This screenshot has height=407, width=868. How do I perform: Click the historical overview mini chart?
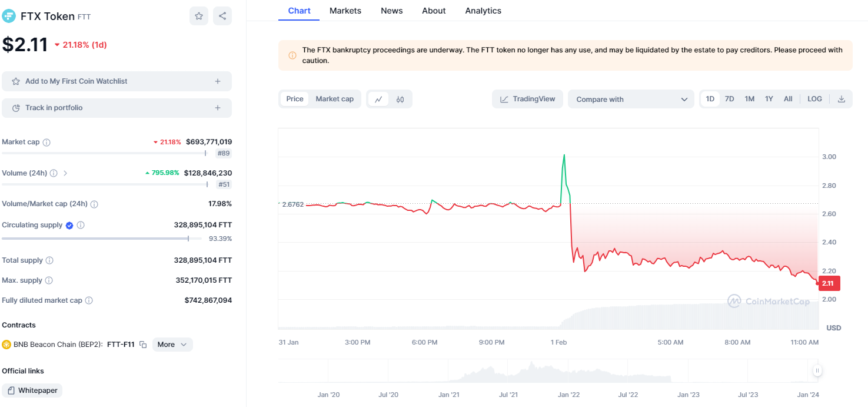pyautogui.click(x=547, y=370)
